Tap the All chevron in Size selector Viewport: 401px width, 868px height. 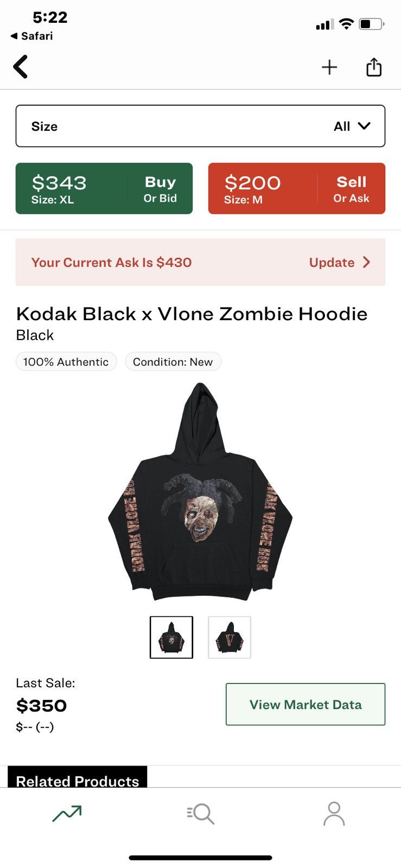(364, 126)
